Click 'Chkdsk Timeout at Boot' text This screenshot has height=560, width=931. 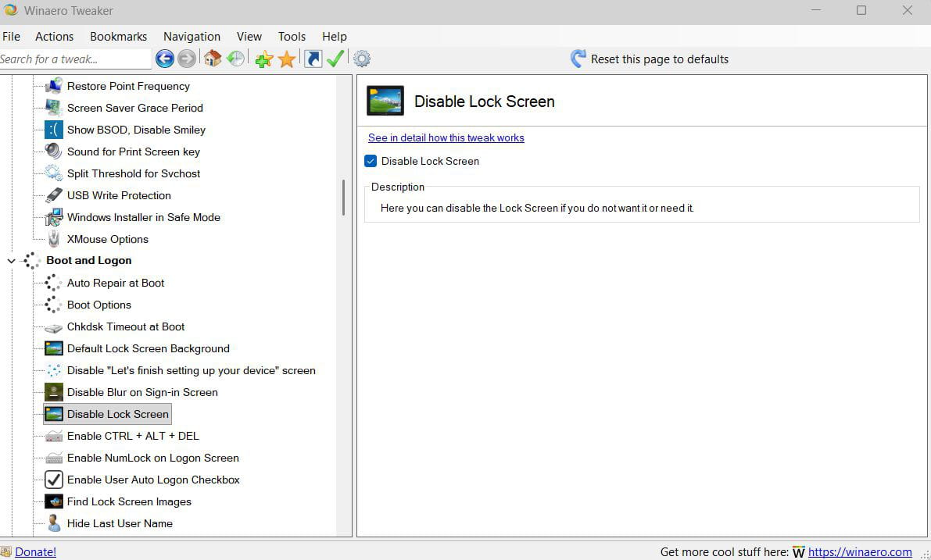(126, 327)
